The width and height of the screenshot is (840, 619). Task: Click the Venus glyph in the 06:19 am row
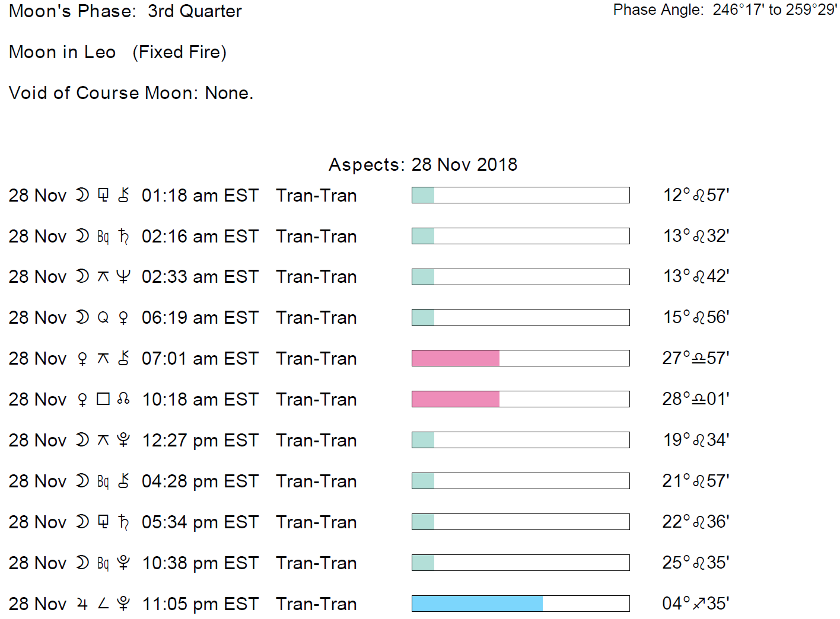123,318
